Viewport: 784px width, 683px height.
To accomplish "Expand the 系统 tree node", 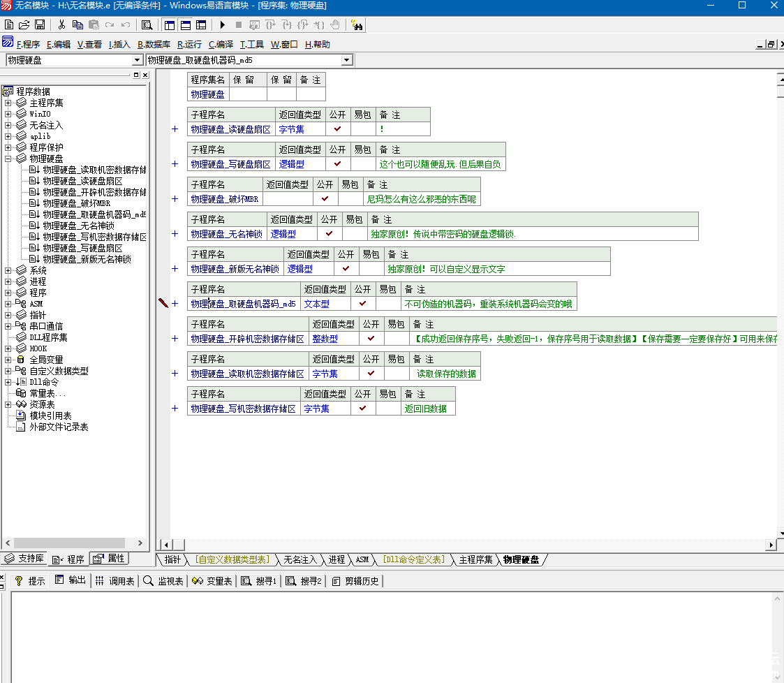I will (x=8, y=270).
